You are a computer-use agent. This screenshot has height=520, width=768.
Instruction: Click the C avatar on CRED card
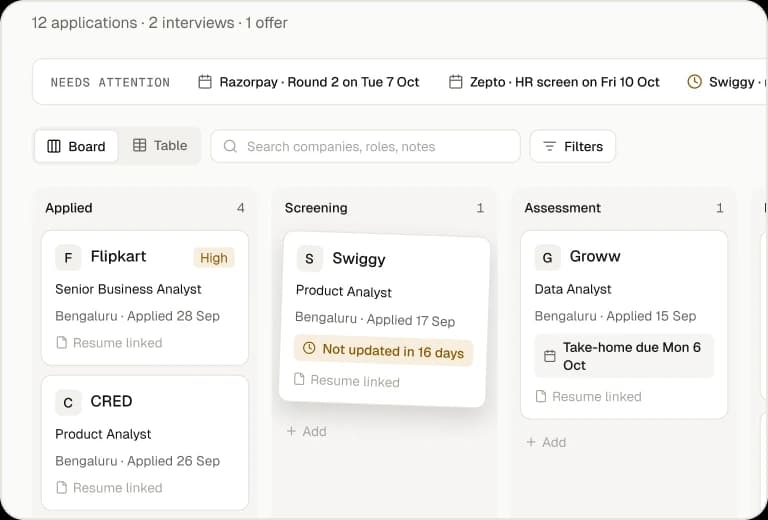tap(68, 402)
